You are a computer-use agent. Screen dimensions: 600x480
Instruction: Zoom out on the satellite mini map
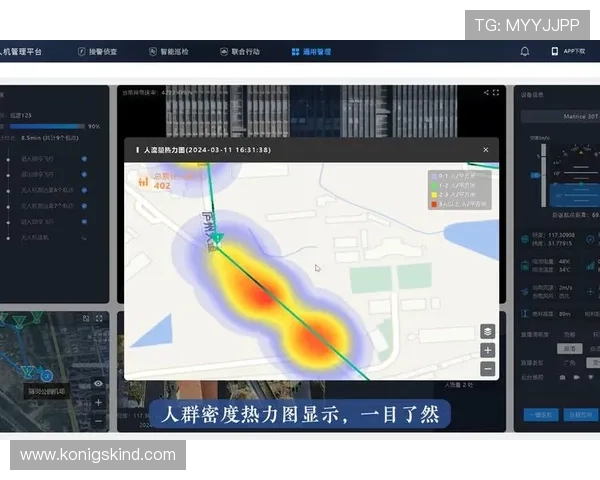point(98,421)
